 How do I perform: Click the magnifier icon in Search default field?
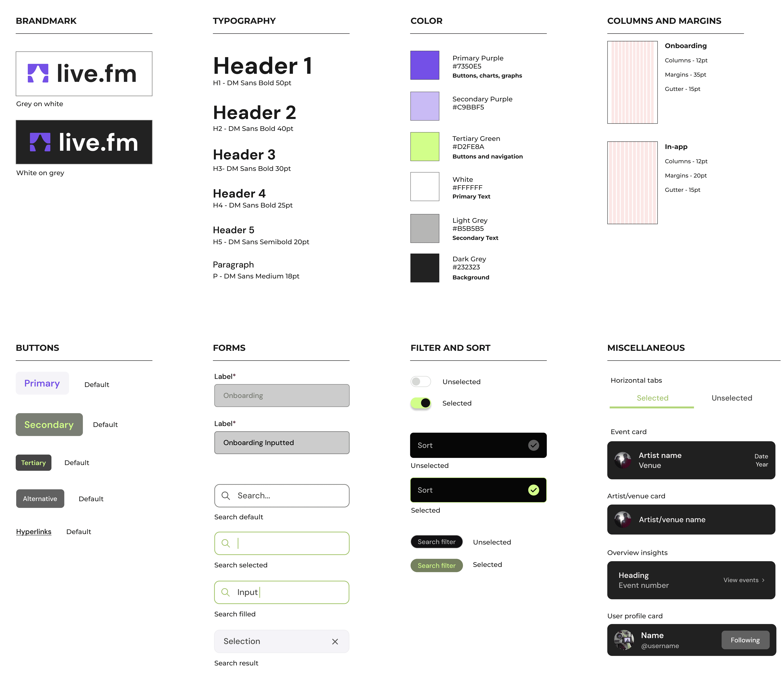226,496
